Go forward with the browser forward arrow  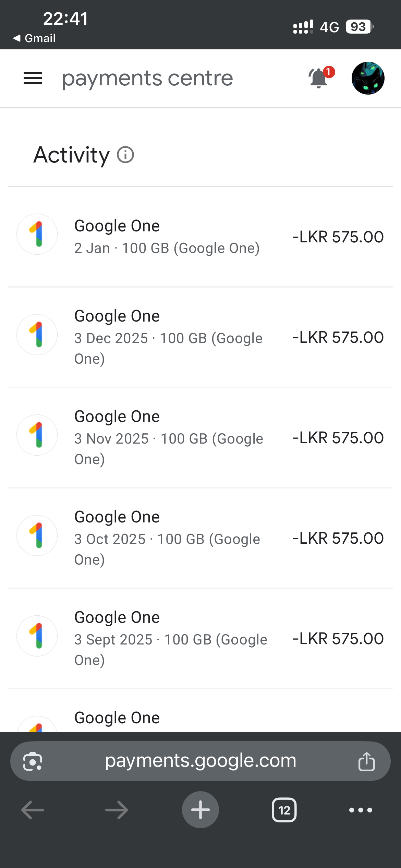(x=117, y=810)
